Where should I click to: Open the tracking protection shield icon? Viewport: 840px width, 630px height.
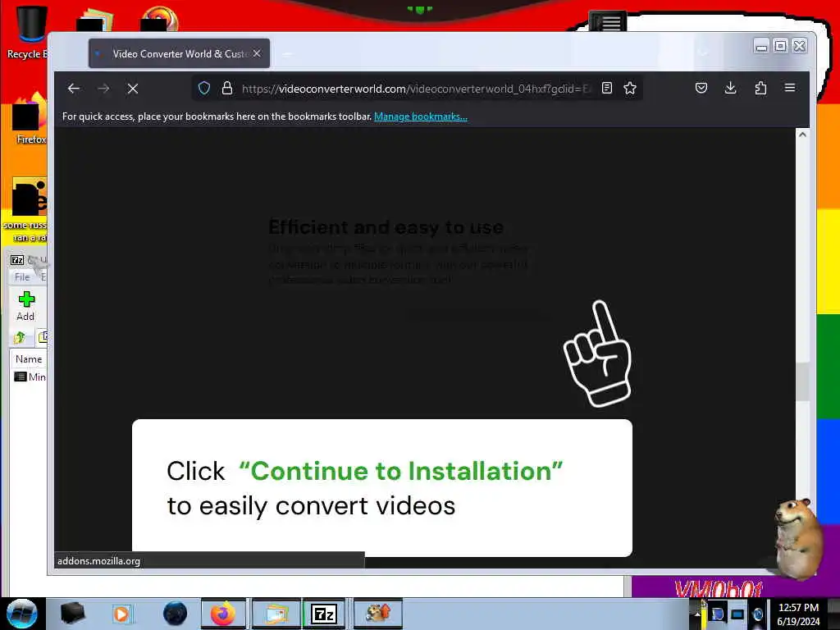pos(204,88)
